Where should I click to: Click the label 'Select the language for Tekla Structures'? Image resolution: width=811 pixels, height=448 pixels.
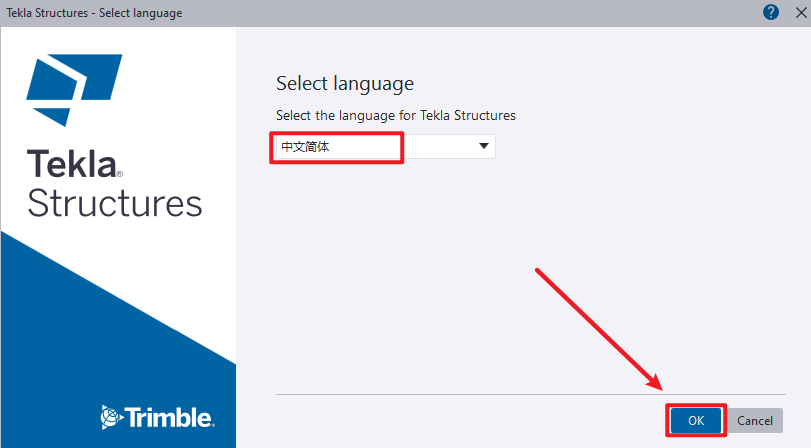tap(396, 115)
